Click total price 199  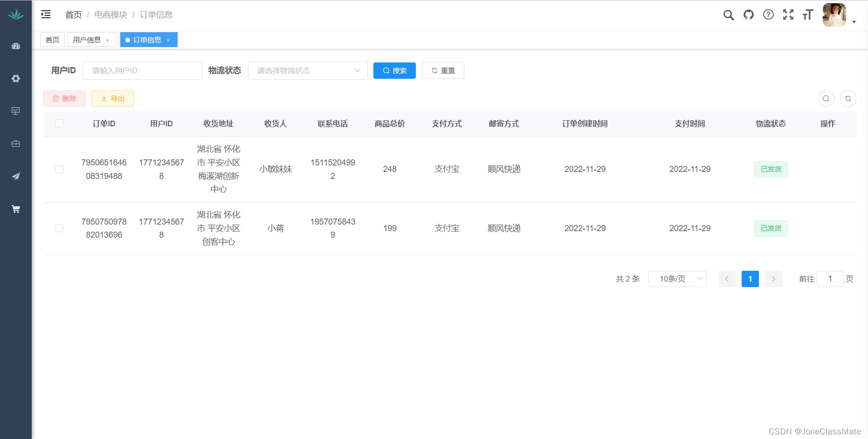click(x=390, y=228)
